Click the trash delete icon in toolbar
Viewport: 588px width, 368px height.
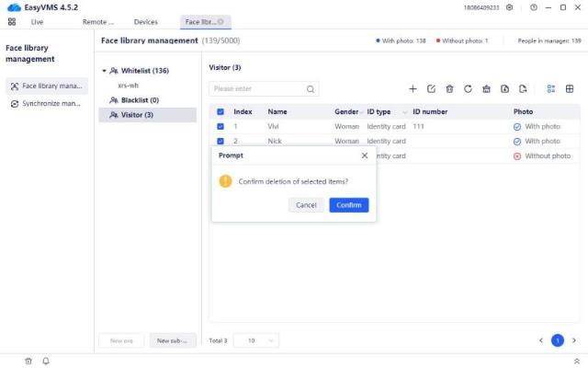coord(449,89)
